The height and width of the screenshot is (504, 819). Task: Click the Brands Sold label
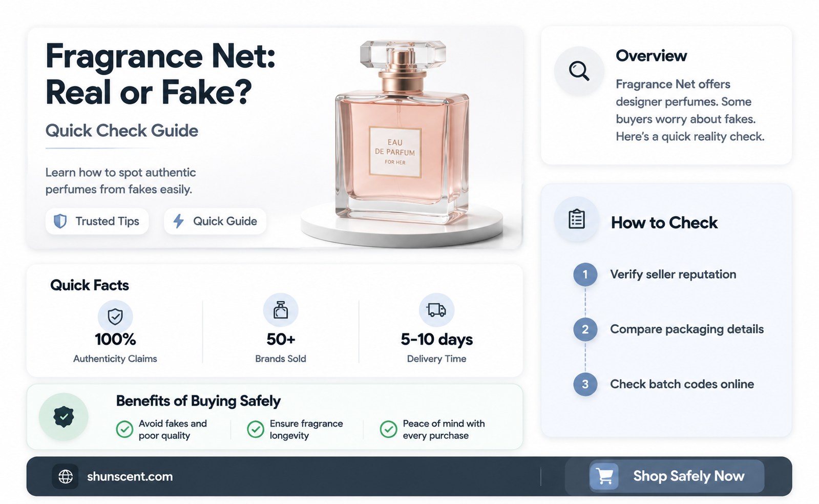coord(281,359)
